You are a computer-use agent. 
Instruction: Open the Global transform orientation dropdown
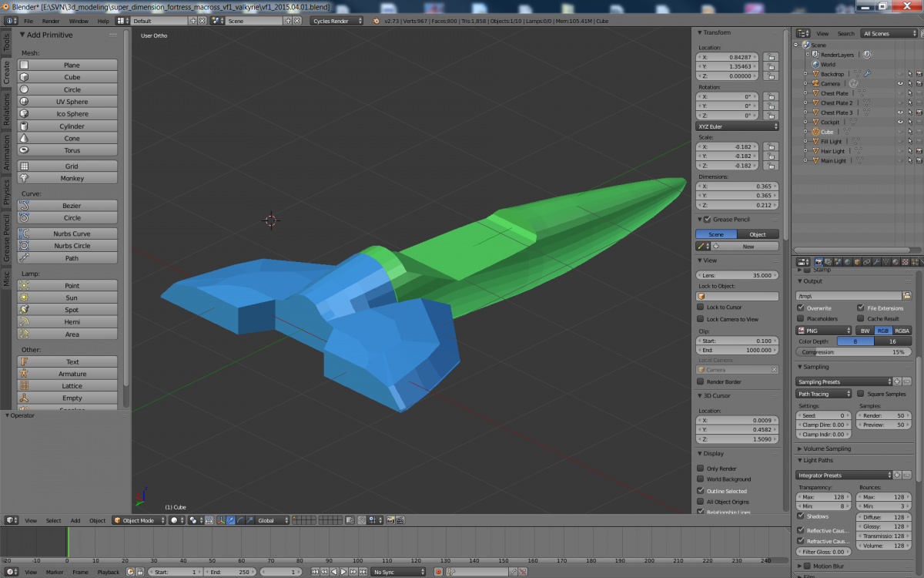point(273,520)
